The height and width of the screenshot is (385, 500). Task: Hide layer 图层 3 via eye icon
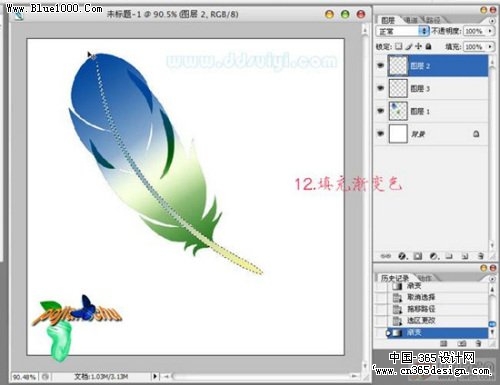[380, 88]
